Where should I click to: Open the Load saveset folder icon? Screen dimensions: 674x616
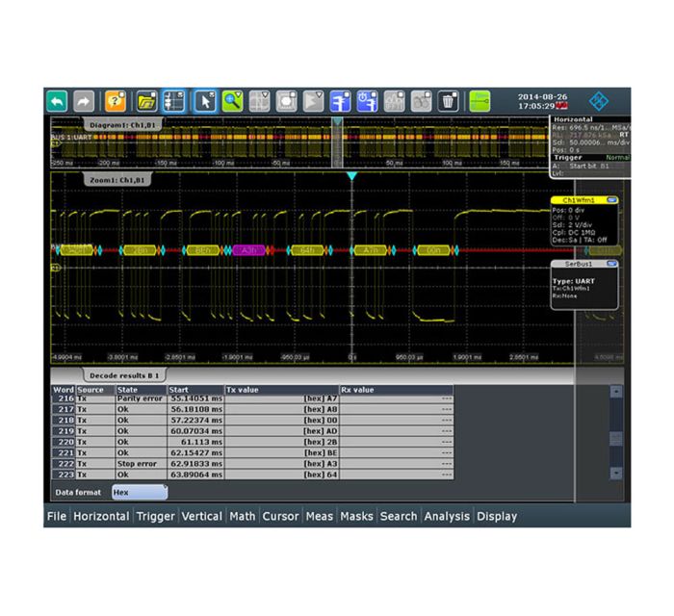coord(146,102)
